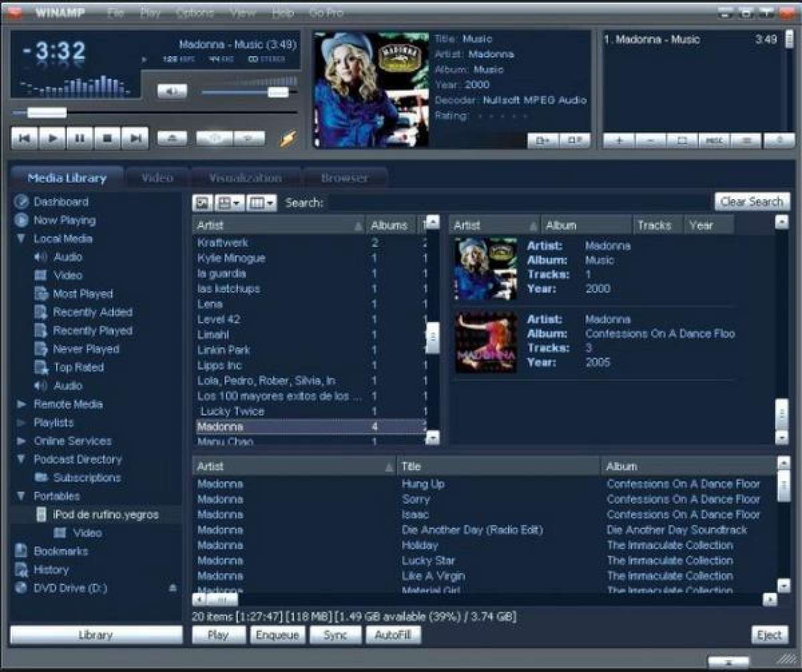Image resolution: width=802 pixels, height=672 pixels.
Task: Stop playback with the square button
Action: coord(107,138)
